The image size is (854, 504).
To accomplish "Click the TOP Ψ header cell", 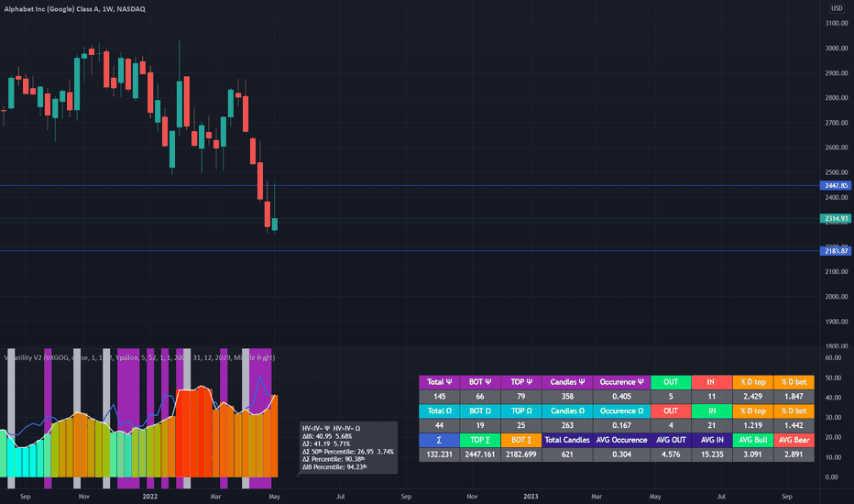I will point(521,382).
